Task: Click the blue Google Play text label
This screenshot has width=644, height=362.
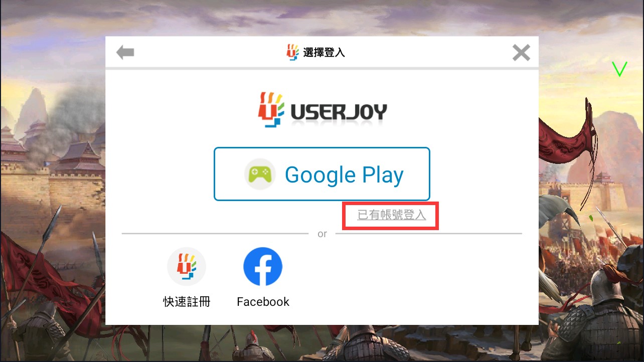Action: coord(344,174)
